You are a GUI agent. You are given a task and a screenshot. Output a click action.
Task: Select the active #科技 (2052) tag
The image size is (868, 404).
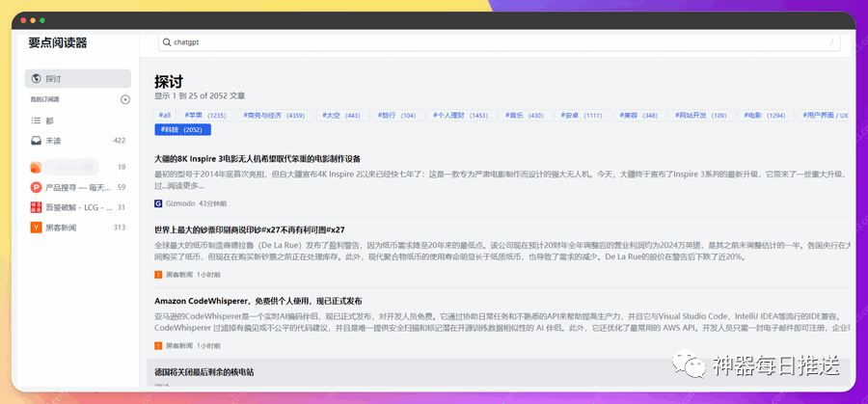click(x=182, y=129)
